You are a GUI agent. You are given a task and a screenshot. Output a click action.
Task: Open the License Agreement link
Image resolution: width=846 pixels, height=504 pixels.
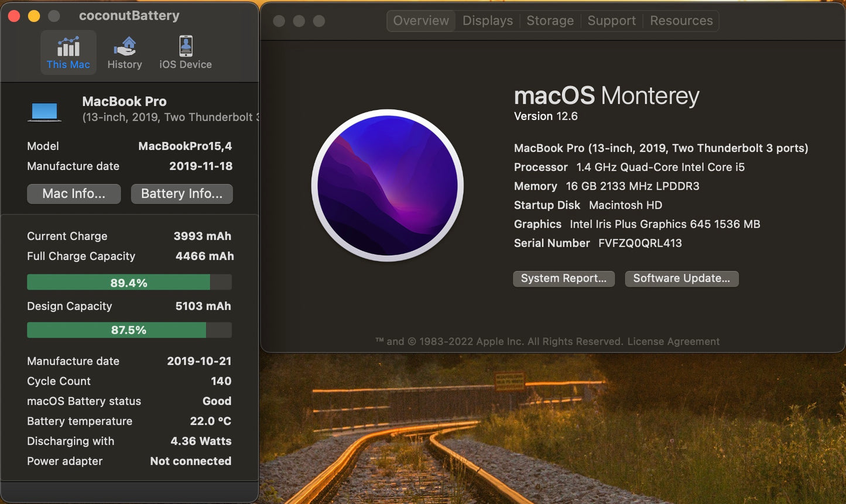[673, 341]
